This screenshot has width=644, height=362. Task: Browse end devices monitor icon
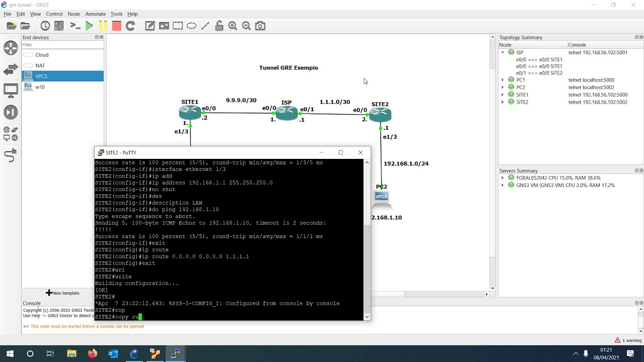pos(11,91)
